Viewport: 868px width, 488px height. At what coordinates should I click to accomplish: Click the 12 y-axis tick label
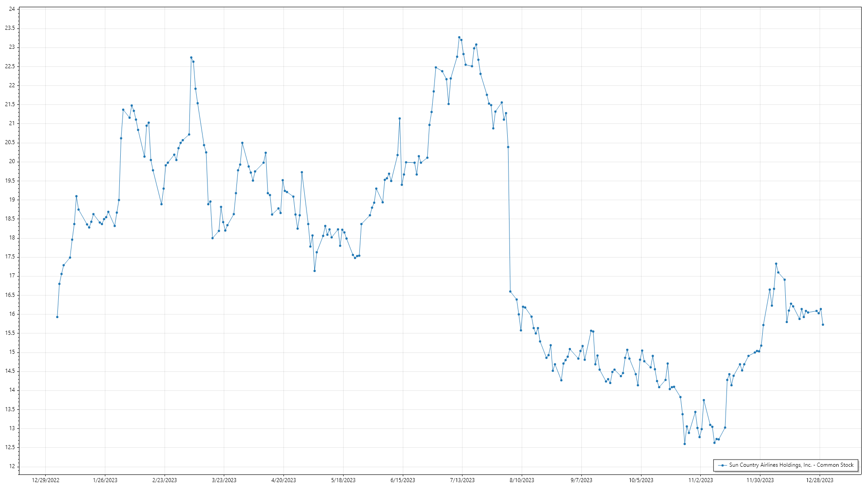[12, 466]
